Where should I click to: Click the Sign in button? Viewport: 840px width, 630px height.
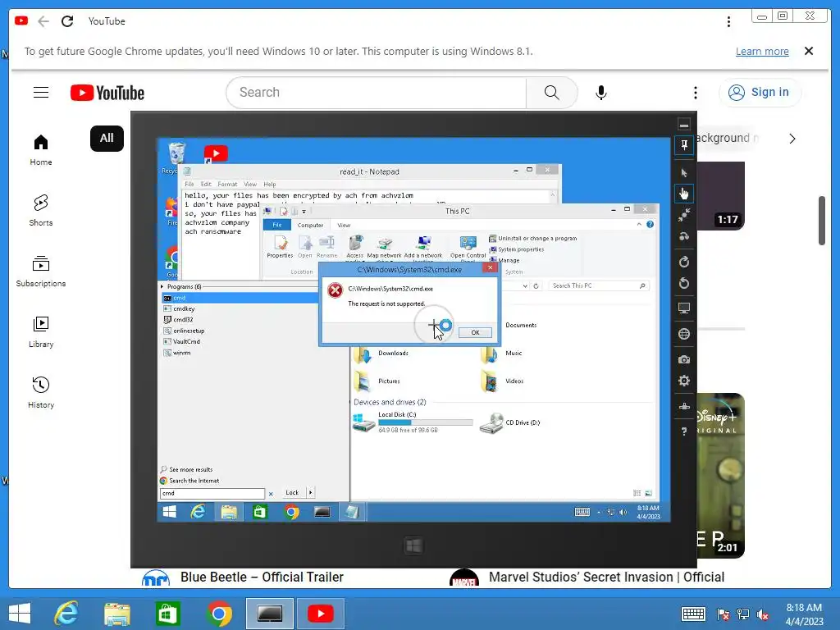coord(759,92)
